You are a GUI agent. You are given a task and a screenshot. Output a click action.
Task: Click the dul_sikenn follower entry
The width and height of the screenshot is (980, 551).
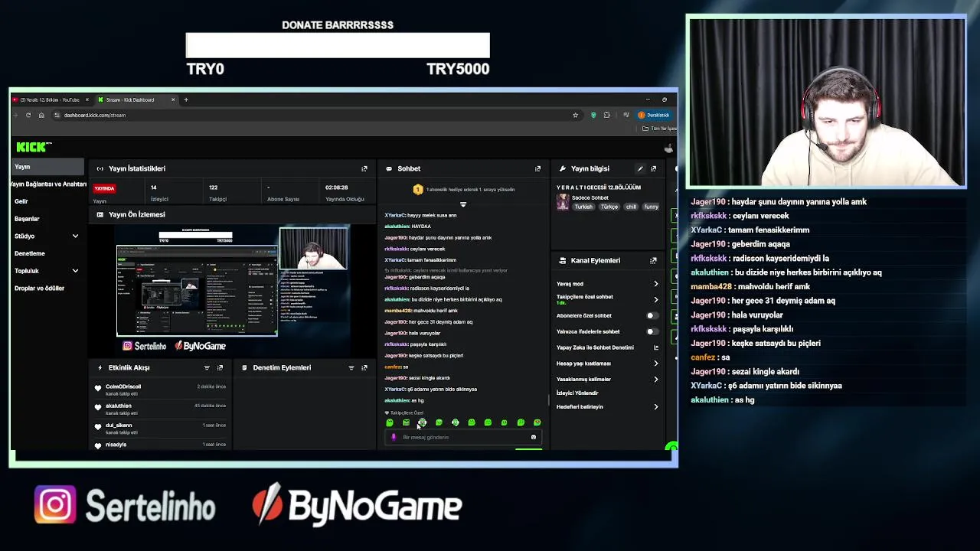tap(161, 429)
